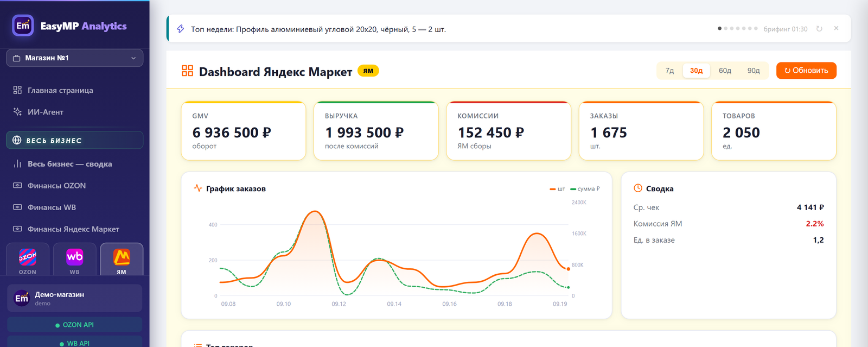Click the ВЫРУЧКА card value 1 993 500 ₽
Image resolution: width=868 pixels, height=347 pixels.
coord(365,133)
